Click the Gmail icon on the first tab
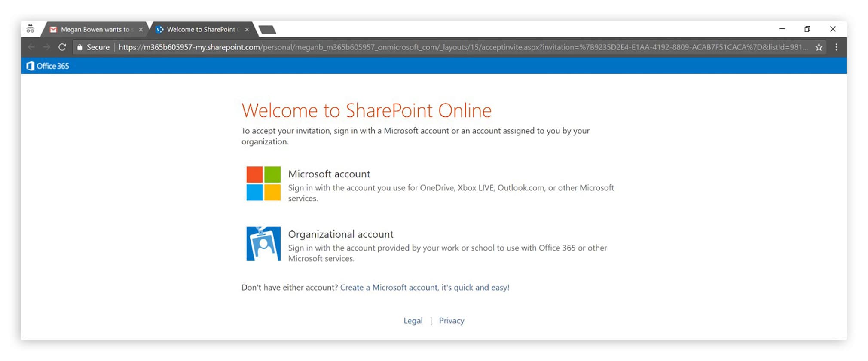This screenshot has width=868, height=361. 53,30
